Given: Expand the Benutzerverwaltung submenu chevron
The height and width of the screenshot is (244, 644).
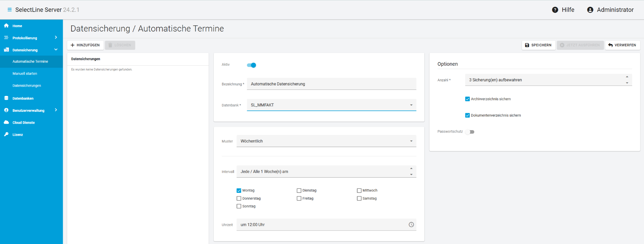Looking at the screenshot, I should (56, 110).
